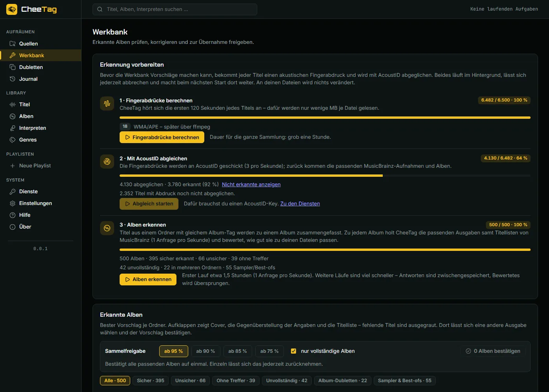Click the Dubletten copy icon in sidebar
The image size is (549, 392).
coord(13,67)
